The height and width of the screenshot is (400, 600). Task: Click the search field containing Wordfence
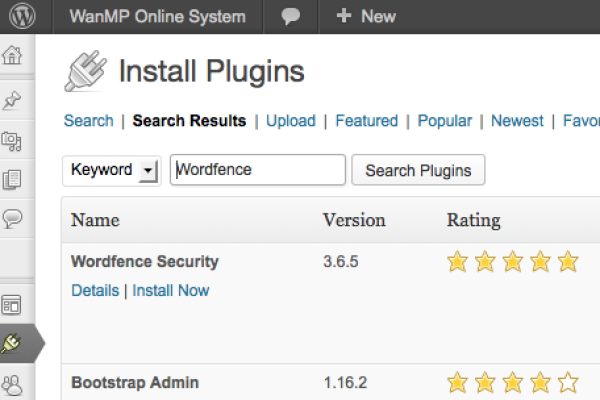coord(258,170)
